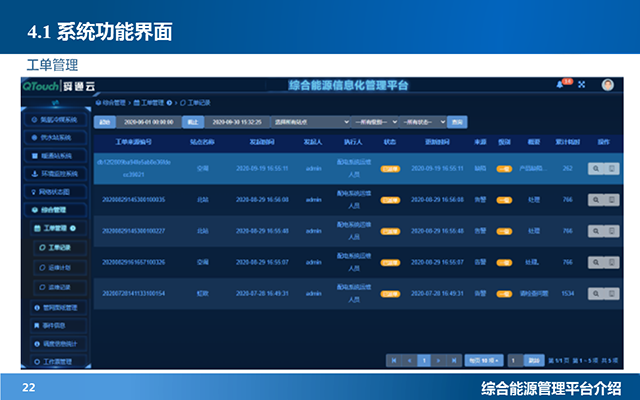Select the third submenu item under 工单管理
This screenshot has width=640, height=400.
60,287
